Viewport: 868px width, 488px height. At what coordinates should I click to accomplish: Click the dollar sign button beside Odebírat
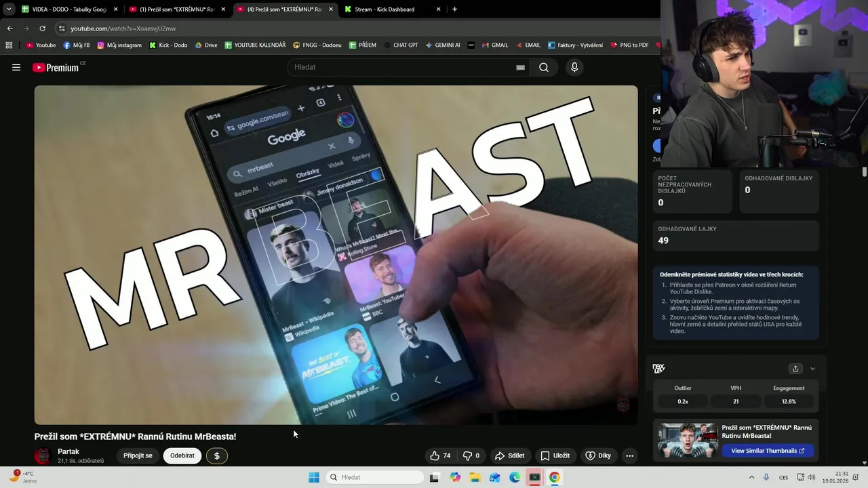coord(217,455)
